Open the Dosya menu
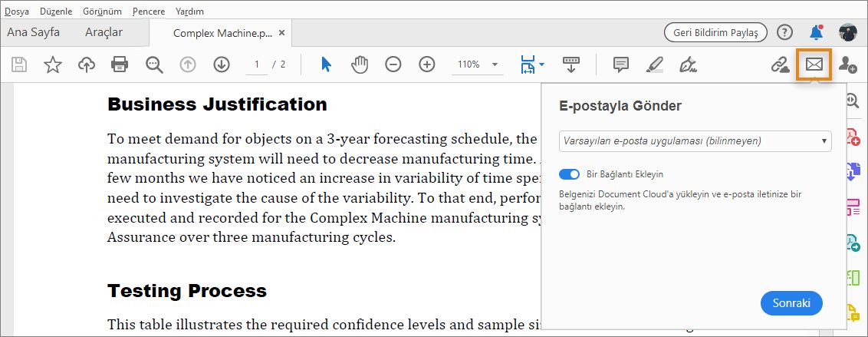Viewport: 868px width, 337px height. coord(17,12)
